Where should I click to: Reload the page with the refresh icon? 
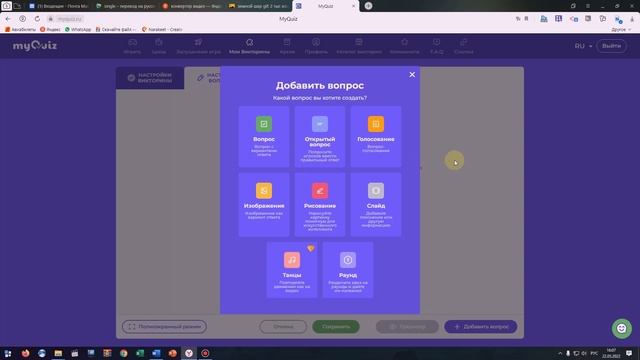pyautogui.click(x=37, y=19)
